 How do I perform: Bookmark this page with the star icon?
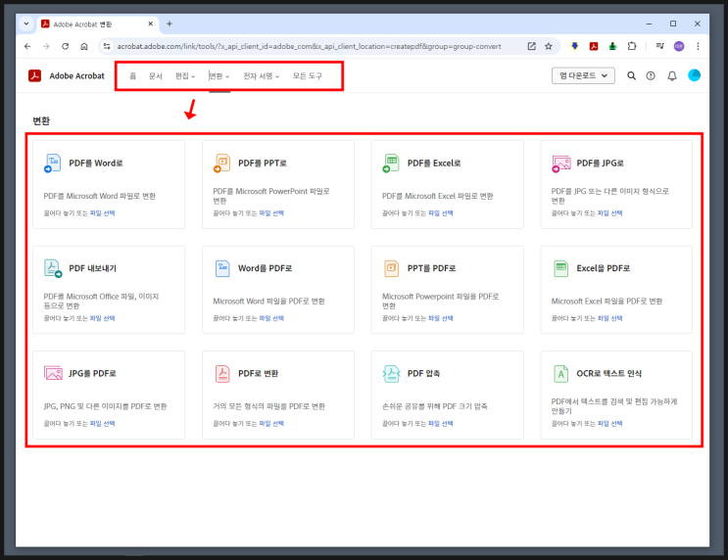[x=549, y=46]
